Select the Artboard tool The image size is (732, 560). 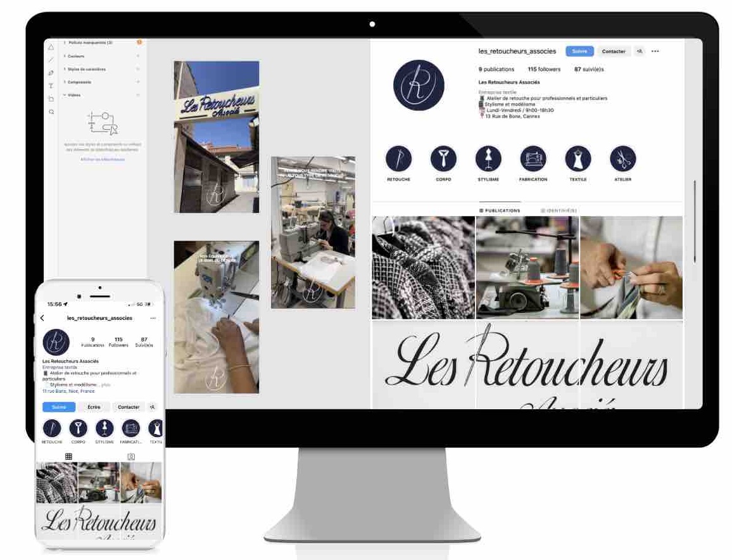point(51,99)
